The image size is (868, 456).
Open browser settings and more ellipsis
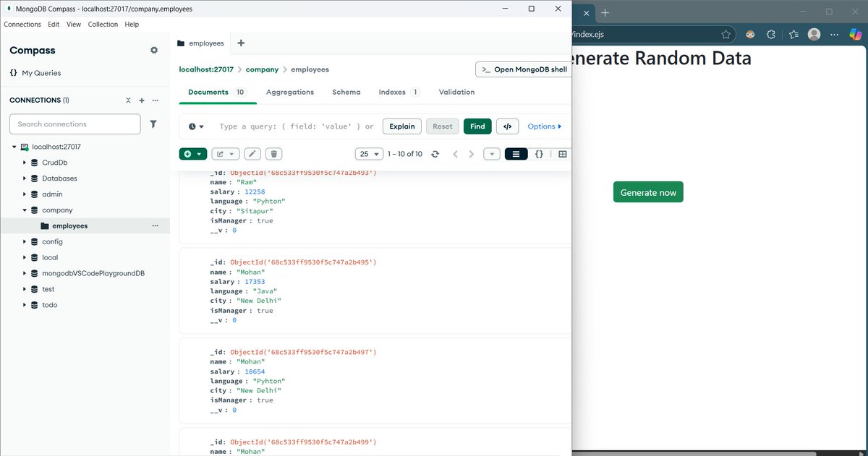(835, 34)
